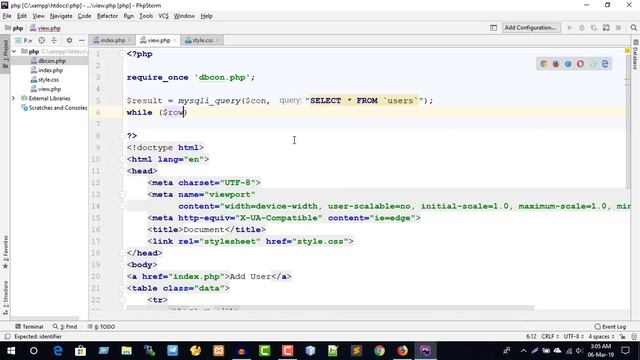Image resolution: width=640 pixels, height=360 pixels.
Task: Click the Stop square icon in toolbar
Action: (618, 28)
